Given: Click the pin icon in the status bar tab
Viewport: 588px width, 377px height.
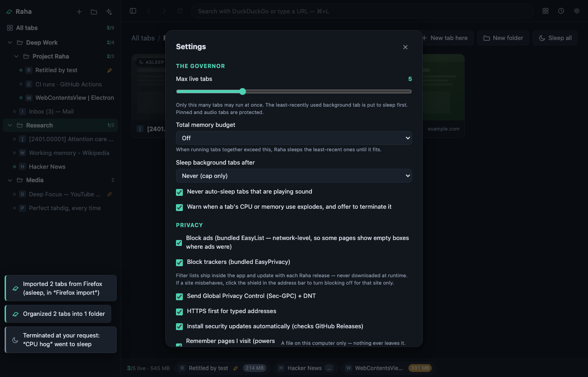Looking at the screenshot, I should (236, 368).
